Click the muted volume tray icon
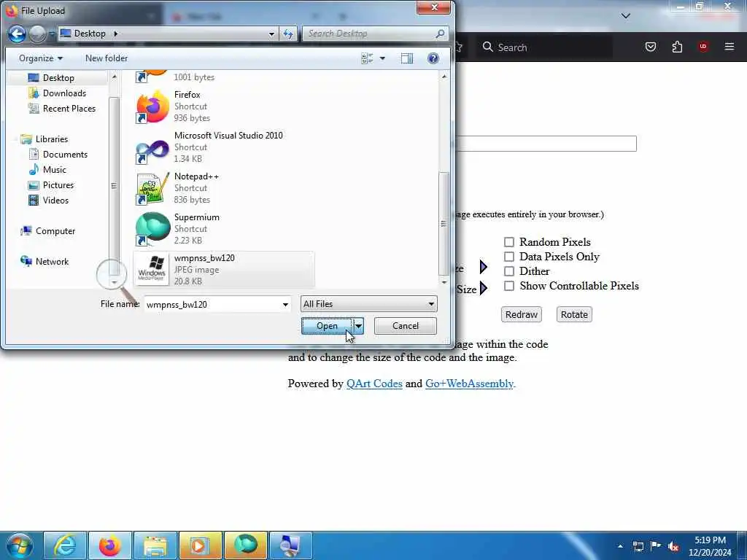747x560 pixels. 673,546
